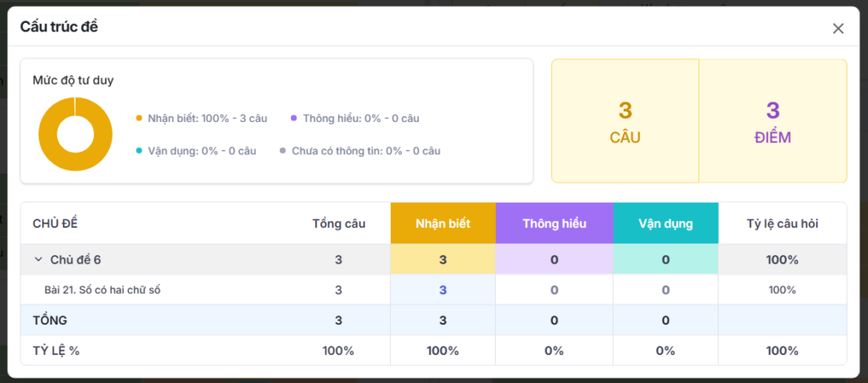Click the Thông hiểu purple legend dot
This screenshot has height=383, width=868.
click(x=293, y=119)
